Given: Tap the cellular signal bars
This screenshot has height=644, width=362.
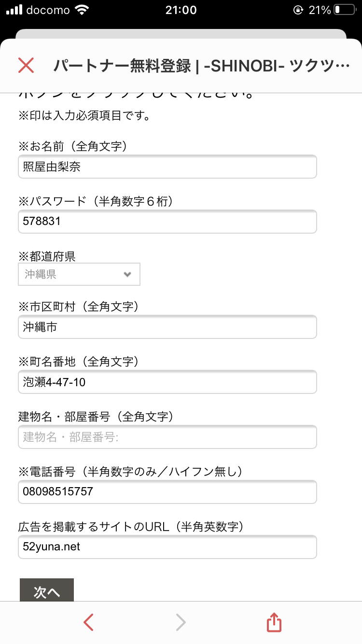Looking at the screenshot, I should (14, 10).
